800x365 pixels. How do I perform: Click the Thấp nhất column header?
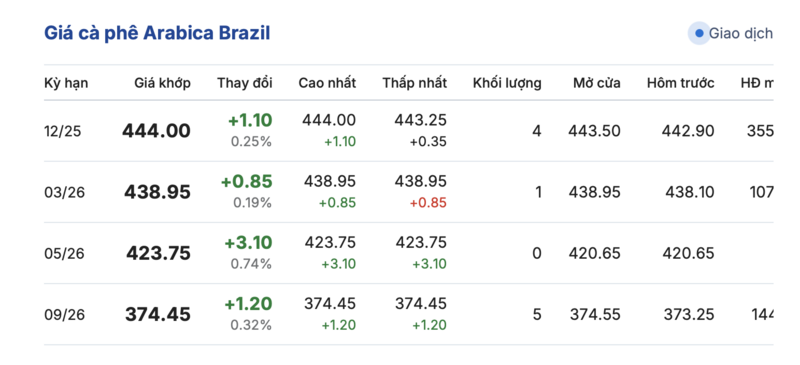pos(415,83)
